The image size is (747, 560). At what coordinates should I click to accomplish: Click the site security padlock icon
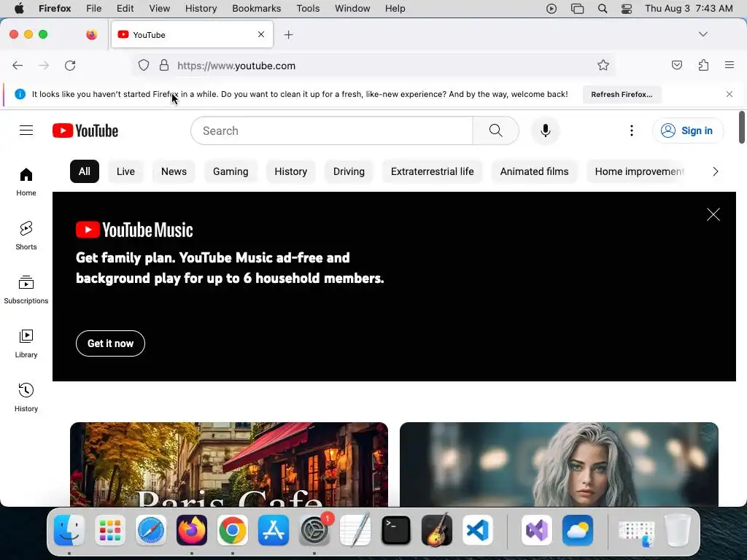pos(164,65)
